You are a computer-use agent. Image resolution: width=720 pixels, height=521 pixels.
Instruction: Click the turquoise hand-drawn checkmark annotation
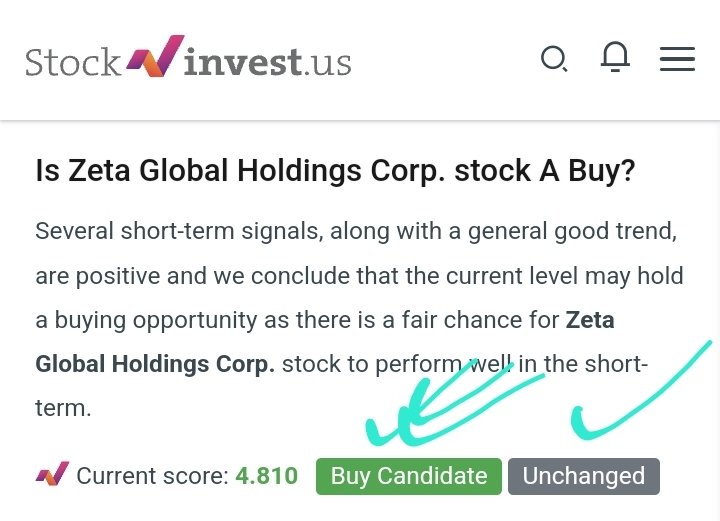click(x=641, y=390)
